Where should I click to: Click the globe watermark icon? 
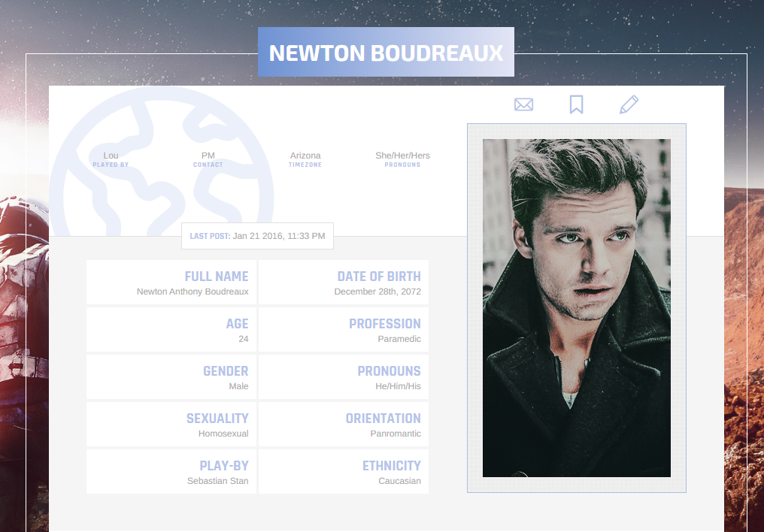(x=161, y=161)
